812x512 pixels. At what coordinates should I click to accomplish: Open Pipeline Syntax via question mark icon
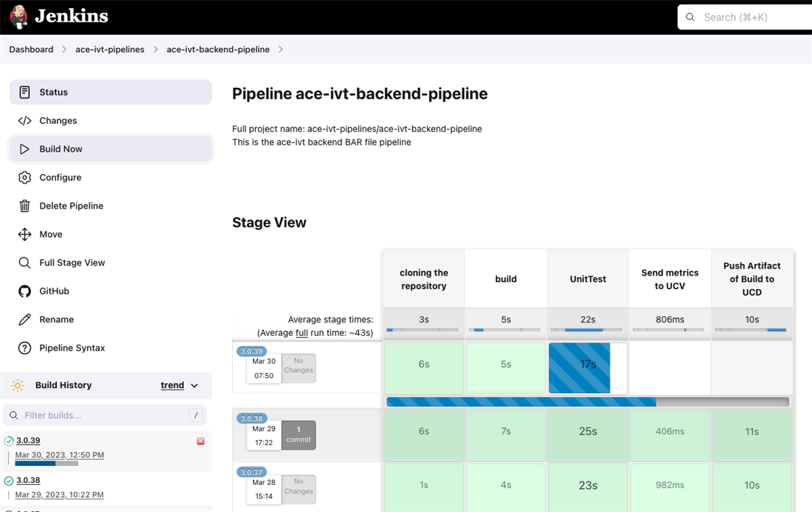24,348
